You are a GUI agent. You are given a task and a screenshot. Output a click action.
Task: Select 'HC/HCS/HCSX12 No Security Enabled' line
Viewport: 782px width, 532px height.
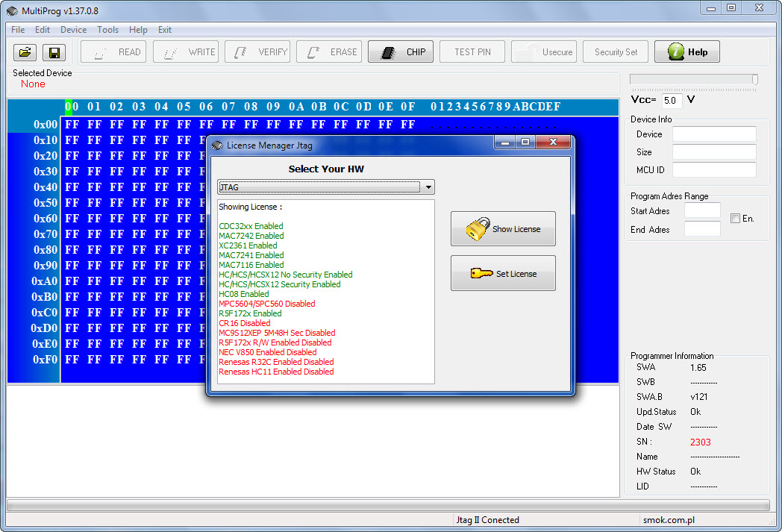point(286,275)
